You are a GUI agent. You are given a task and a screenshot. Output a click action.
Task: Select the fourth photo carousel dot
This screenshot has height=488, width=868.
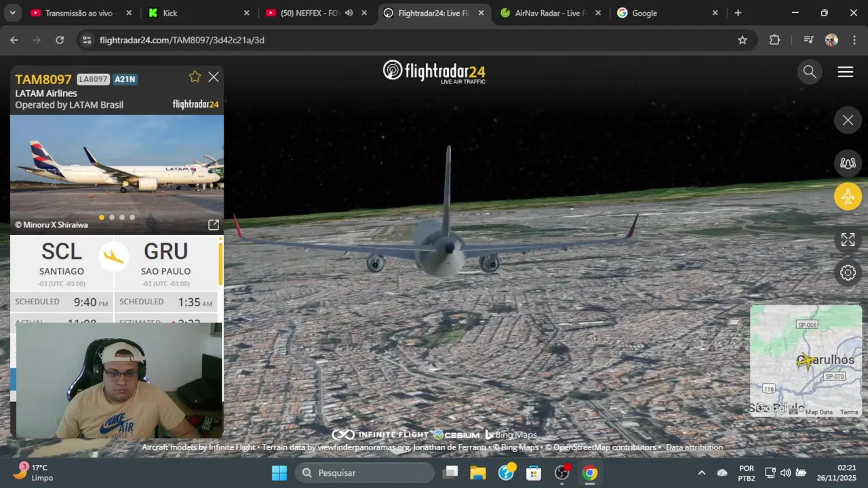(132, 218)
